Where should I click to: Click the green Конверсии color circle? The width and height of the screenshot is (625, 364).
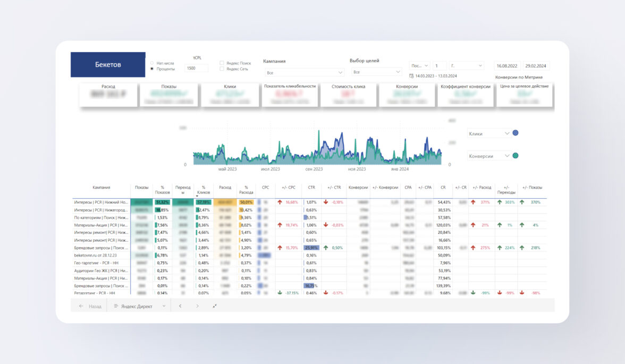515,156
